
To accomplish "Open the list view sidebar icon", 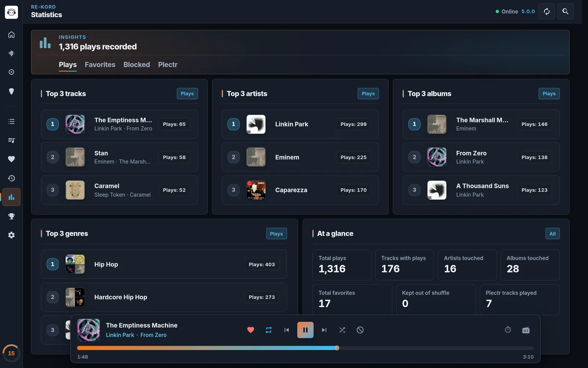I will click(x=11, y=121).
